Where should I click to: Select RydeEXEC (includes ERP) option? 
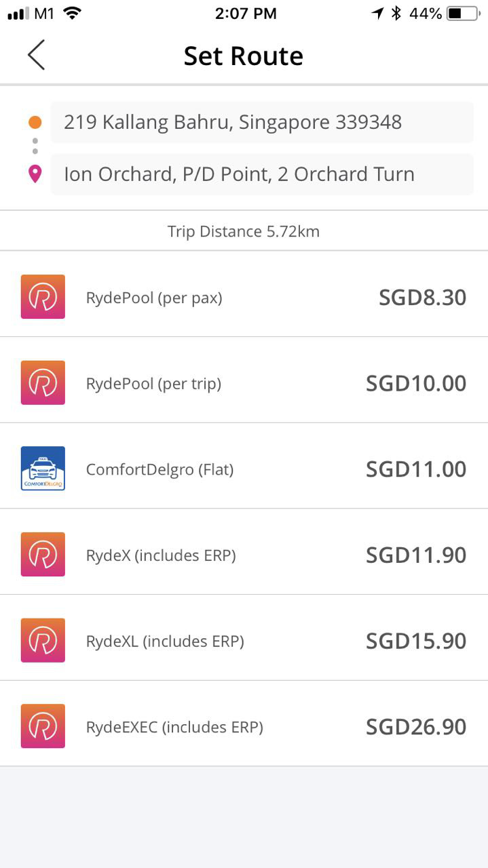(x=174, y=727)
